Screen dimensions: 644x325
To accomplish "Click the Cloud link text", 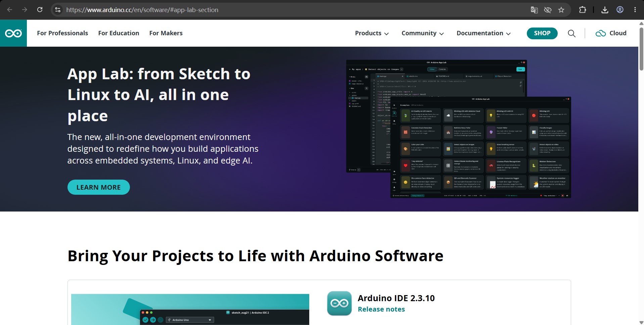I will click(618, 33).
